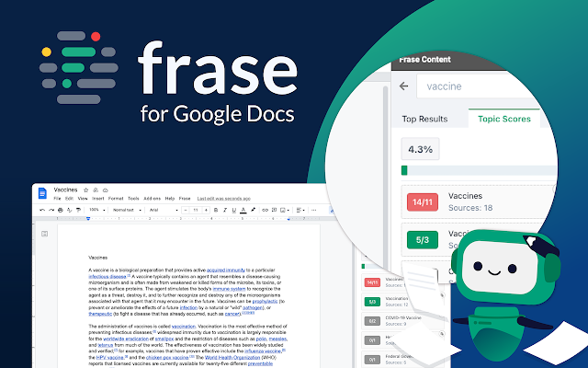Screen dimensions: 588x368
Task: Click the enlarged 'Sources: 18' text
Action: (470, 208)
